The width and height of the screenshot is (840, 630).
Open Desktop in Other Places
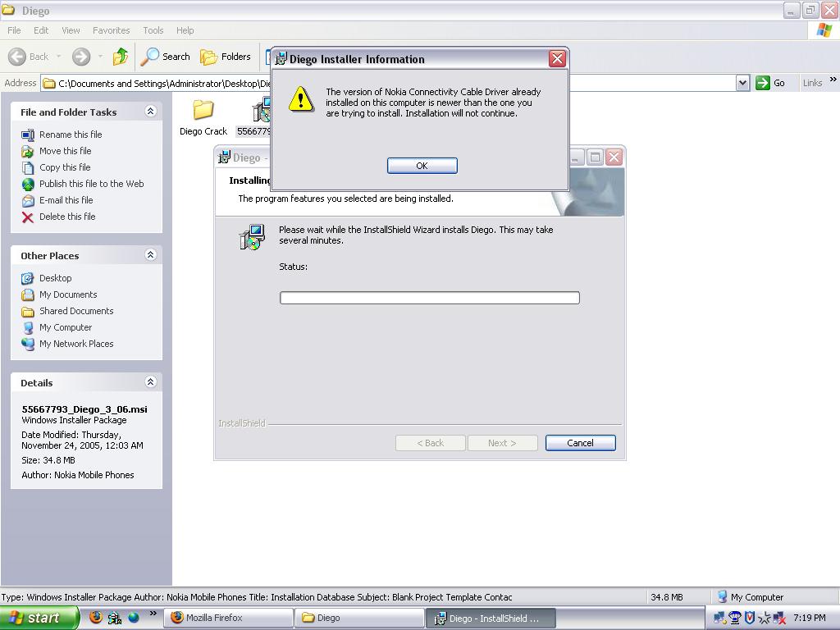coord(55,278)
